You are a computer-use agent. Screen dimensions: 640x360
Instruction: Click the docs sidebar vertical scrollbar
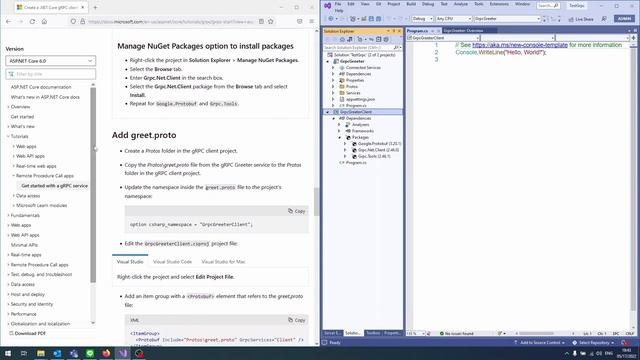tap(93, 184)
